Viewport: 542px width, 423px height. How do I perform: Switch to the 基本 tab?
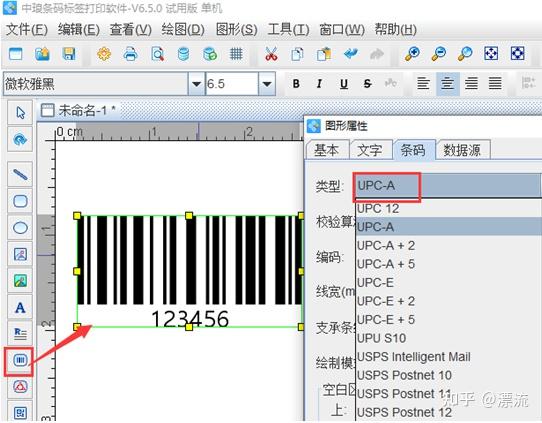(327, 150)
